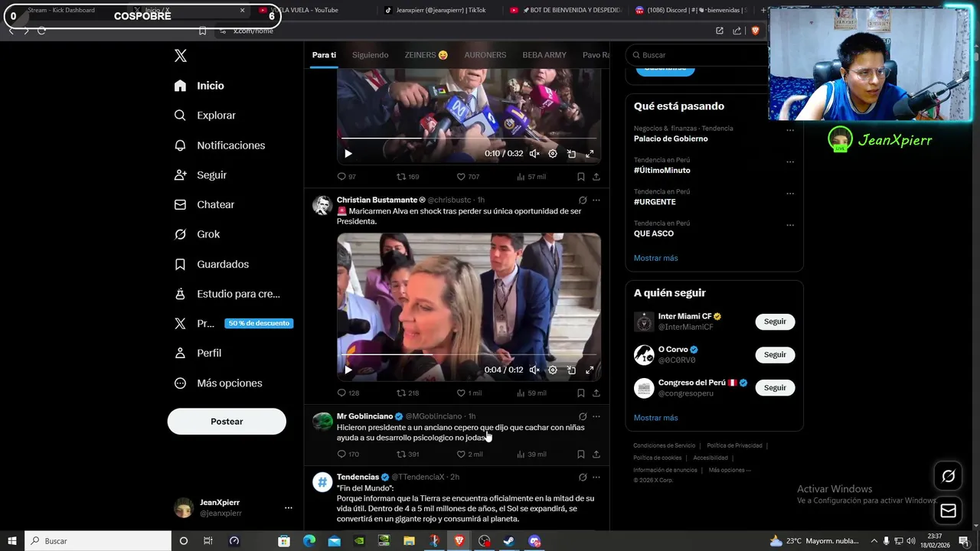Expand Más opciones in the sidebar

218,383
